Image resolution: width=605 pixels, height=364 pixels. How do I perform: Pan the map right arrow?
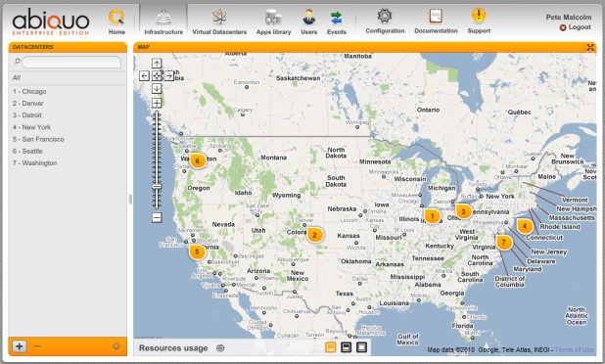point(169,76)
